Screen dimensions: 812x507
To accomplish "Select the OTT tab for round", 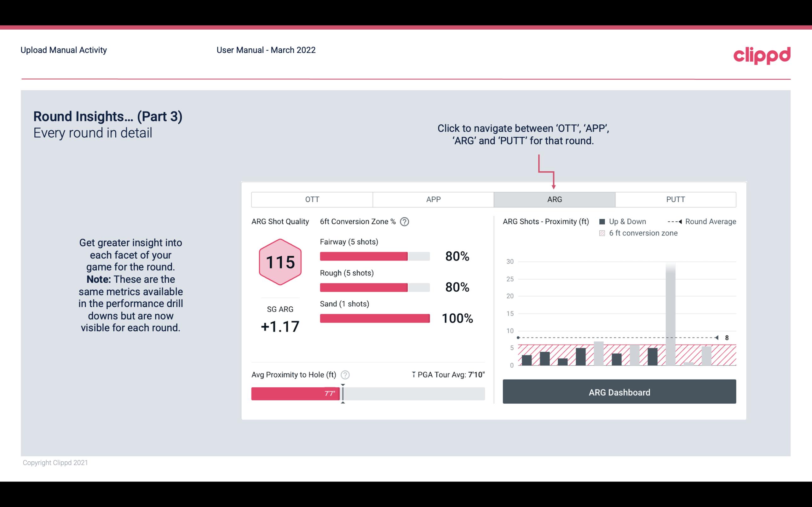I will (x=312, y=199).
